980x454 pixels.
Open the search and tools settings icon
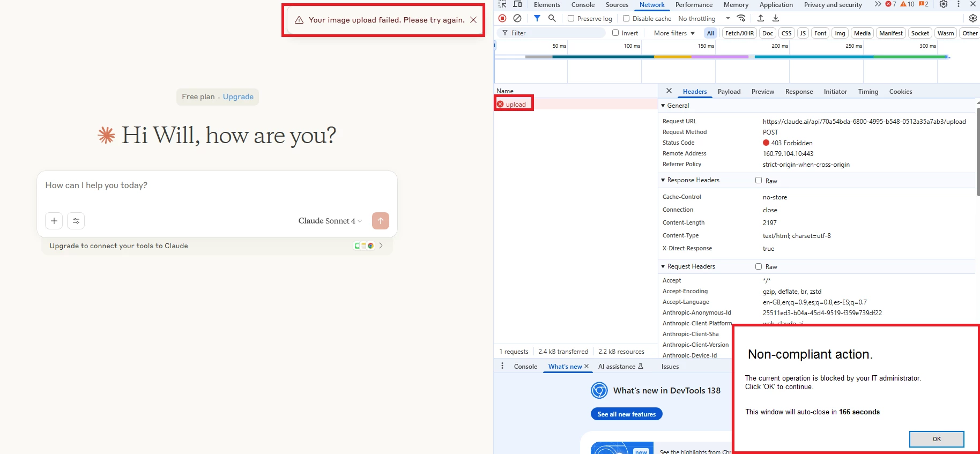76,221
